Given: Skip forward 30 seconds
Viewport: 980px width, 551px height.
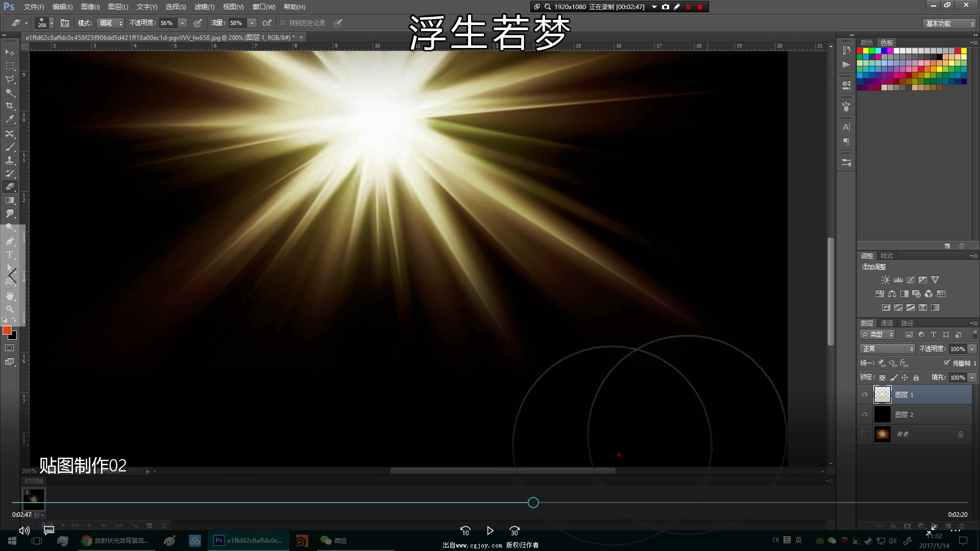Looking at the screenshot, I should point(514,531).
